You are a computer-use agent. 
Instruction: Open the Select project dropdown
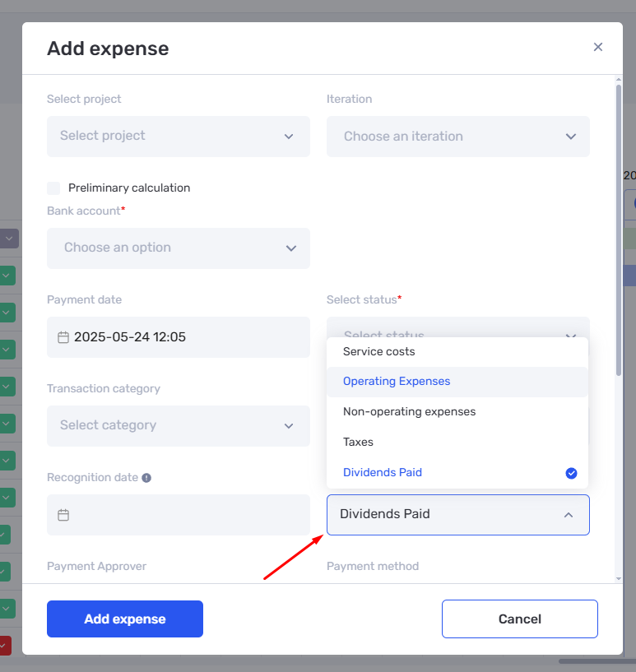tap(179, 137)
